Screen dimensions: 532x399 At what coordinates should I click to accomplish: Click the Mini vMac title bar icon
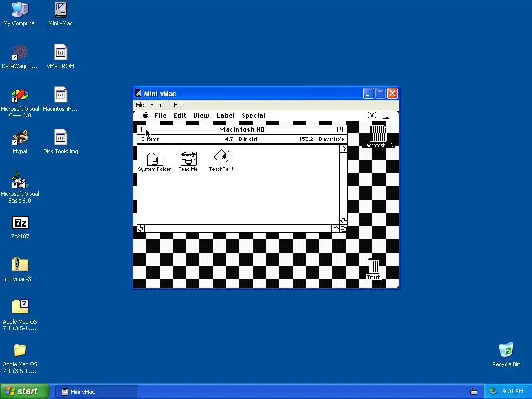pos(138,94)
